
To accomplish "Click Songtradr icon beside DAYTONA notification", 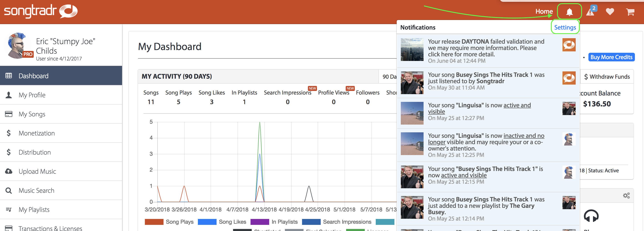I will pos(569,45).
